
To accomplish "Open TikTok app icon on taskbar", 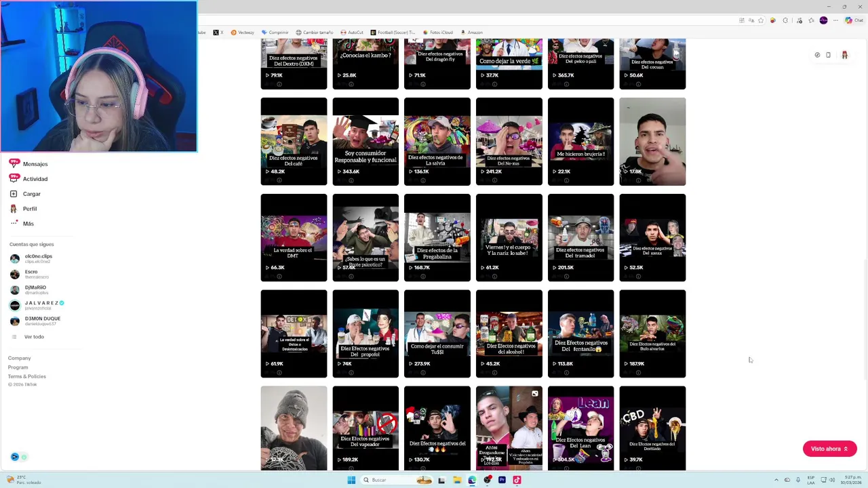I will click(517, 480).
